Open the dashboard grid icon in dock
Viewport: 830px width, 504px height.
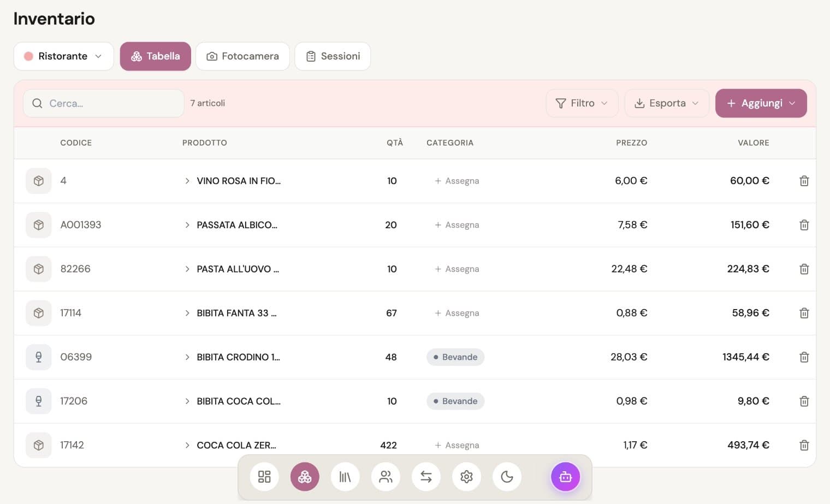[264, 477]
